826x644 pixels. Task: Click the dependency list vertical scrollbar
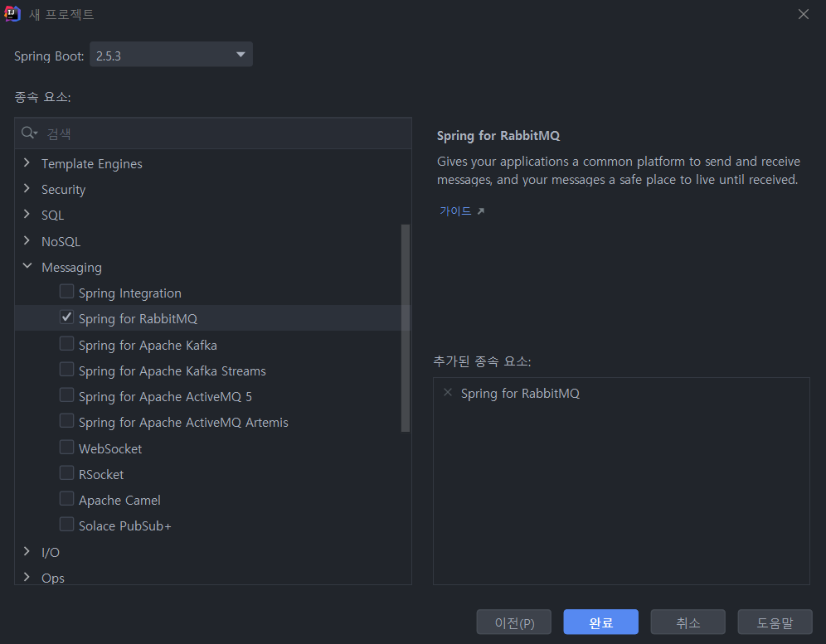405,328
